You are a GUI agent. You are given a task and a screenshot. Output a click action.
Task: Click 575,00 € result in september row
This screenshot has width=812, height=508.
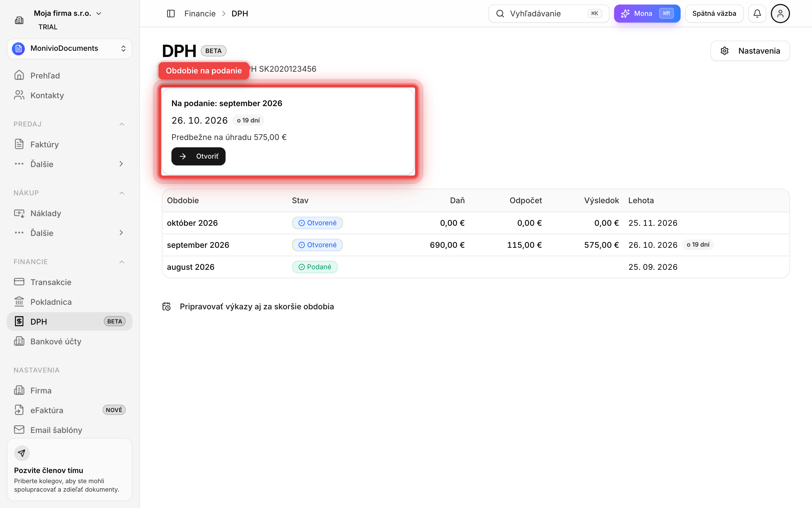point(601,245)
